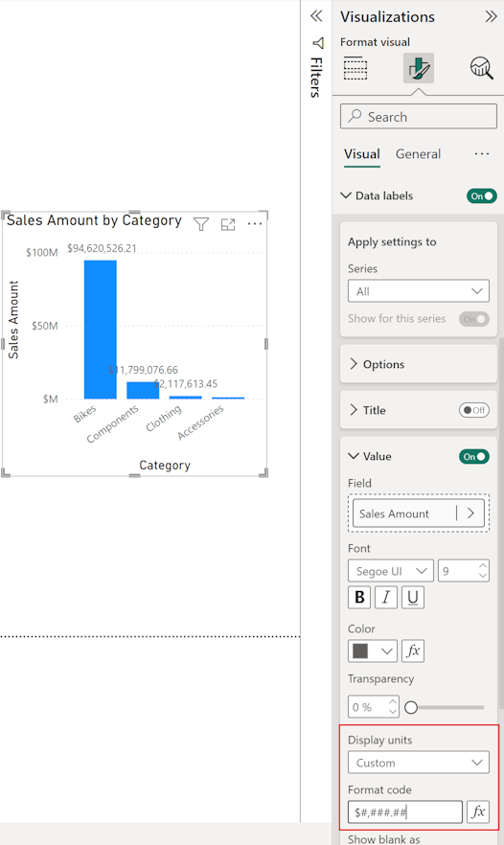
Task: Turn off the Value toggle
Action: click(x=474, y=456)
